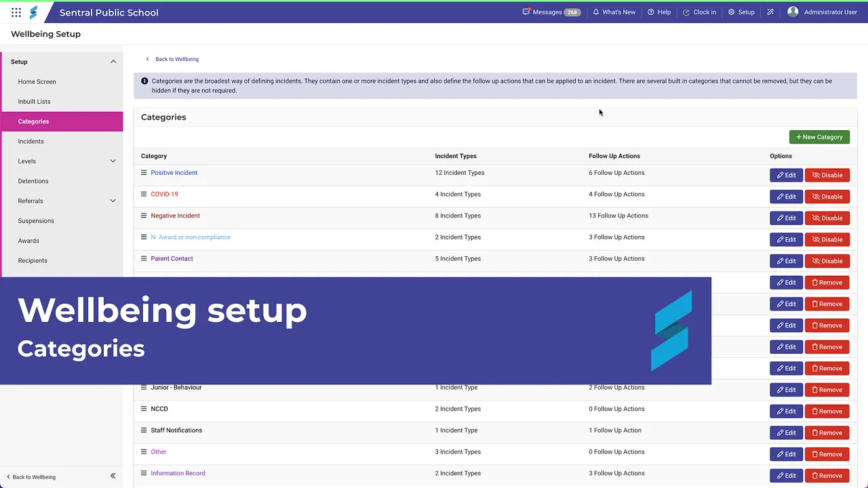
Task: Expand the Levels sidebar chevron
Action: pos(113,161)
